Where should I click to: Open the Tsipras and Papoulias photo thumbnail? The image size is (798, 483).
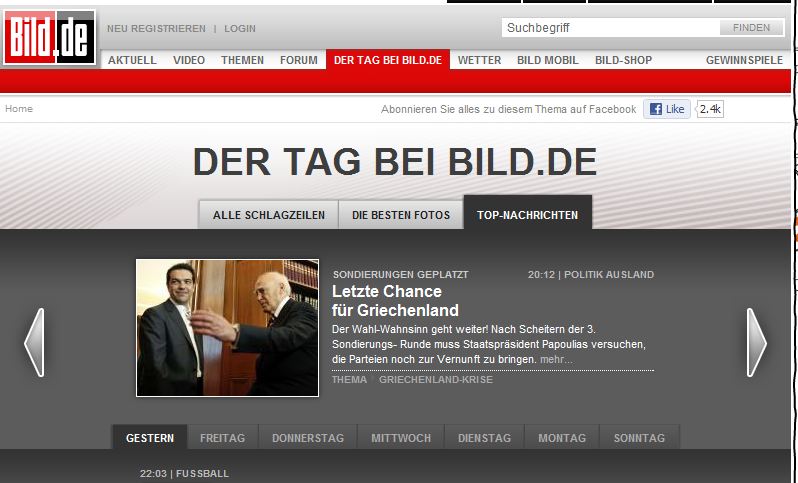click(x=227, y=328)
